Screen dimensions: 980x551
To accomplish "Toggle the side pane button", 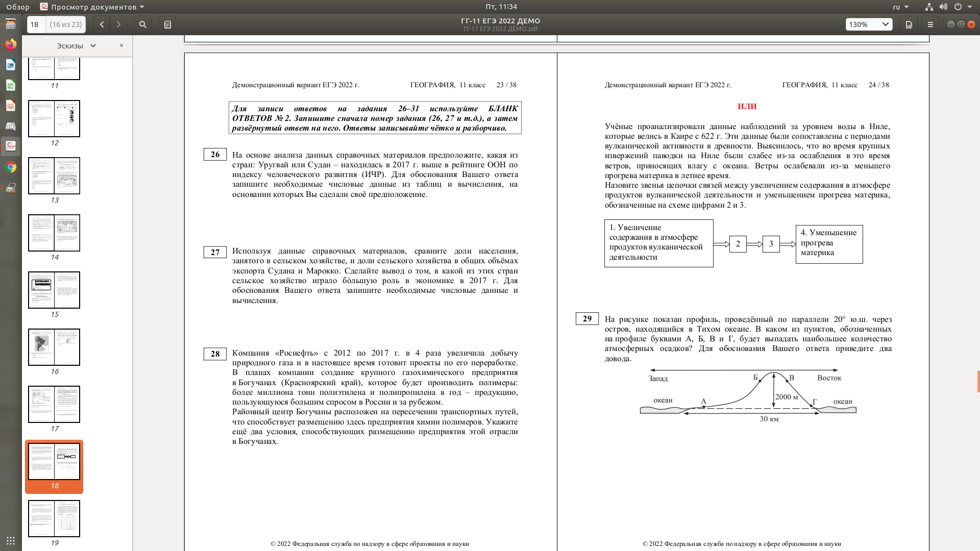I will tap(167, 24).
